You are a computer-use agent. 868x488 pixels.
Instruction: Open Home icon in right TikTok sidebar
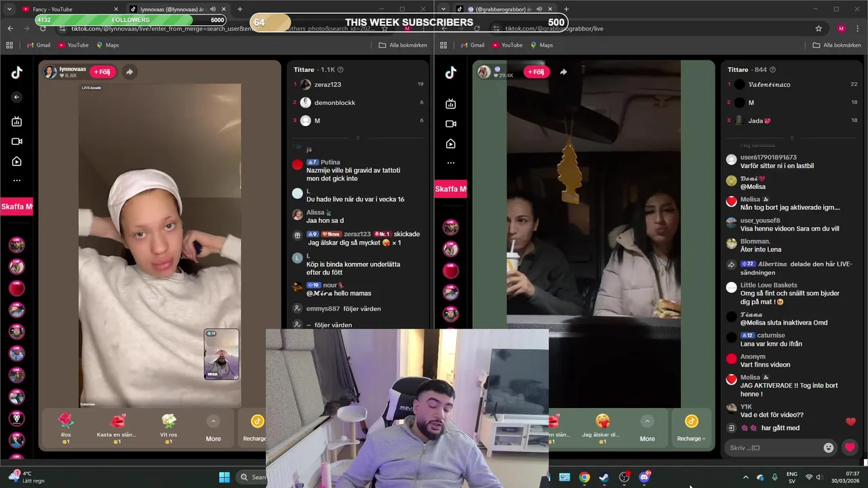click(451, 144)
